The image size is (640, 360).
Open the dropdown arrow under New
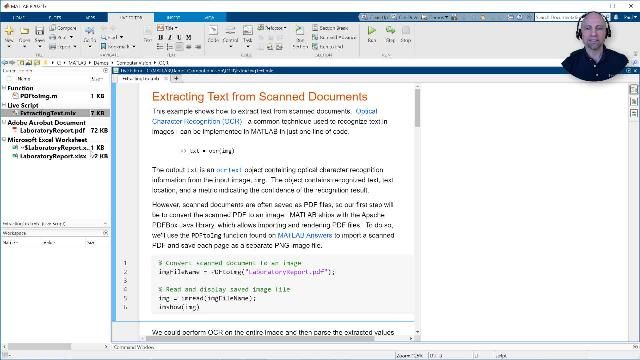pos(9,47)
